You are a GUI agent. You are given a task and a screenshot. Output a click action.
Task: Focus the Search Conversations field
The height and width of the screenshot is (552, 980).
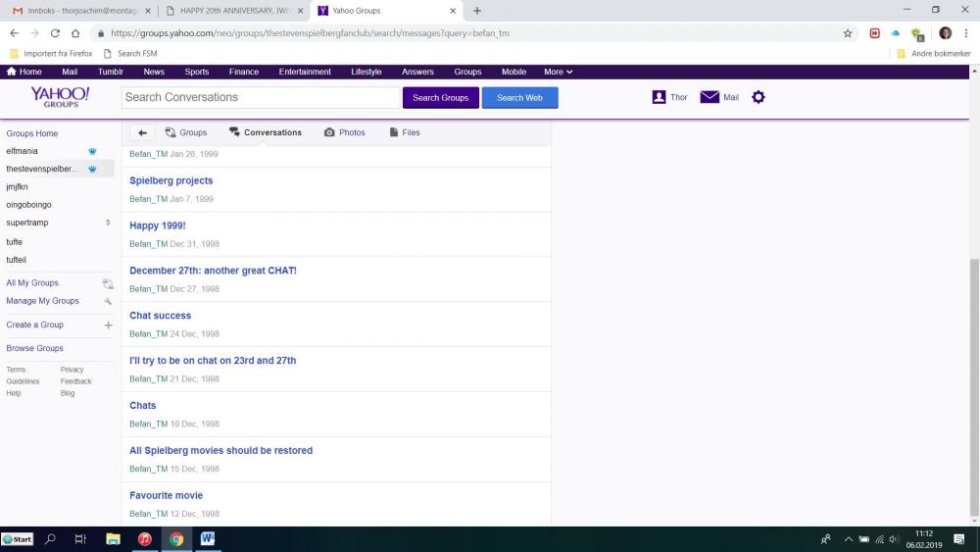261,97
